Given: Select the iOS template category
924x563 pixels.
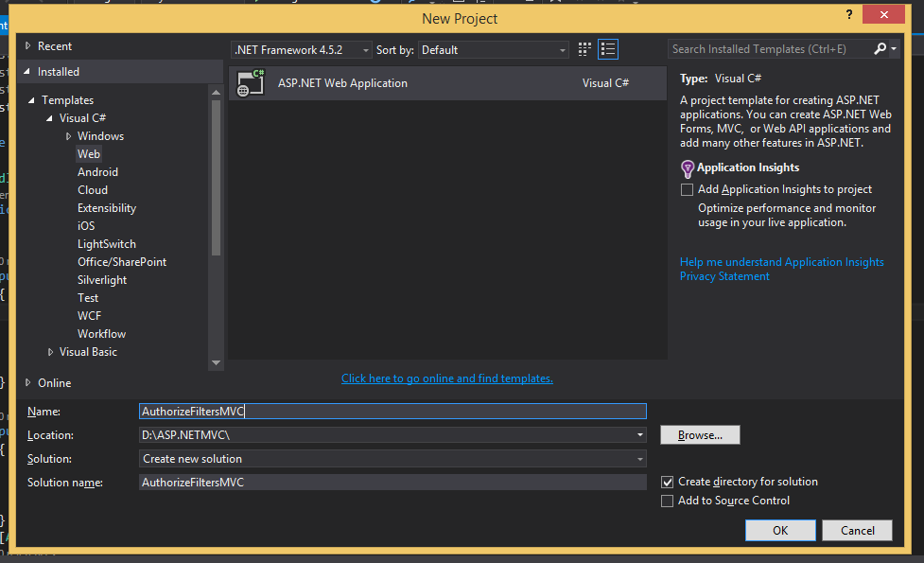Looking at the screenshot, I should tap(86, 226).
